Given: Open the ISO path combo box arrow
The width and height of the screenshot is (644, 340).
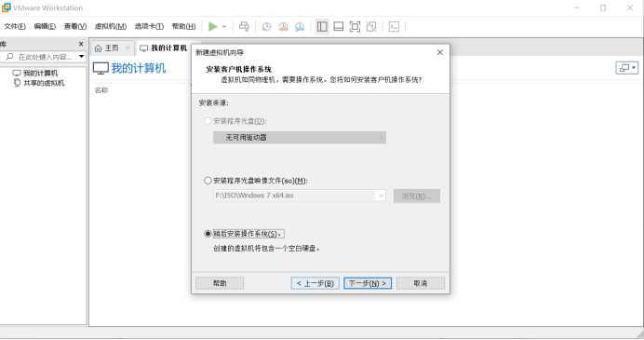Looking at the screenshot, I should pyautogui.click(x=381, y=196).
